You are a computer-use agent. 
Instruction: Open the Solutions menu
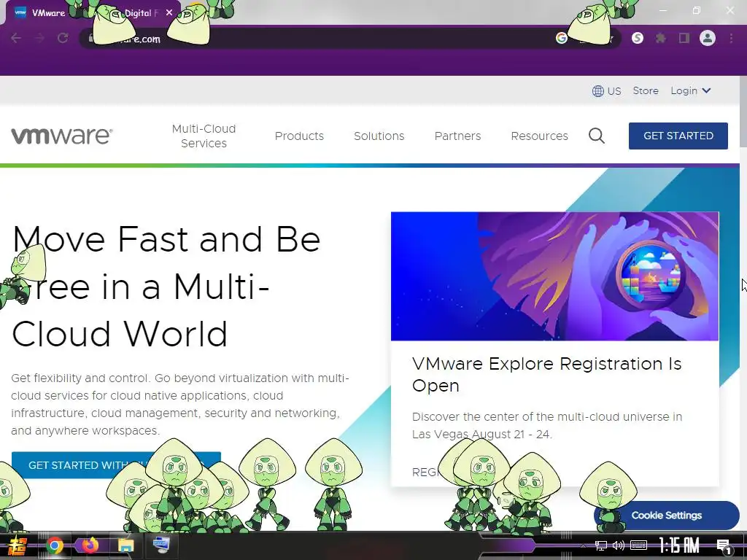379,136
